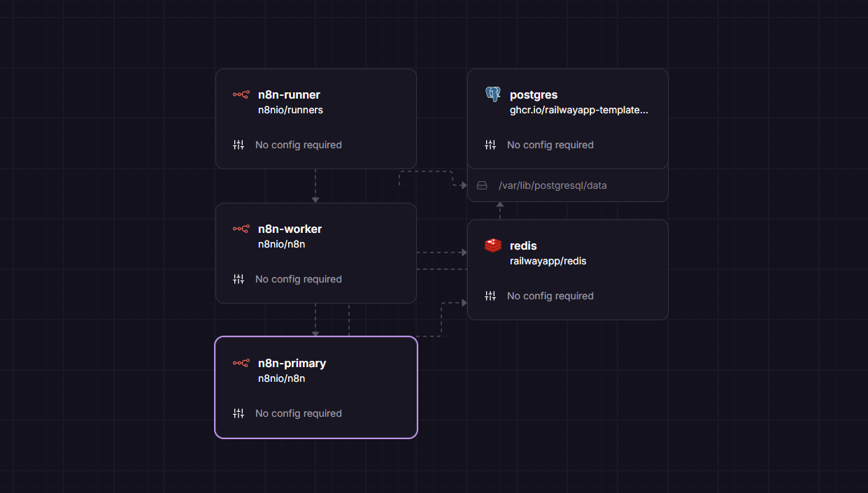Click the railwayapp/redis image name
868x493 pixels.
coord(548,261)
